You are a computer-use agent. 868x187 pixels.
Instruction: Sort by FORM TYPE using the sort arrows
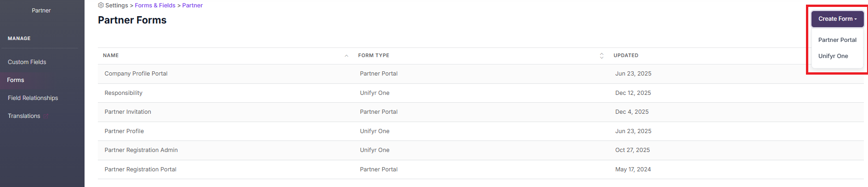click(x=601, y=56)
